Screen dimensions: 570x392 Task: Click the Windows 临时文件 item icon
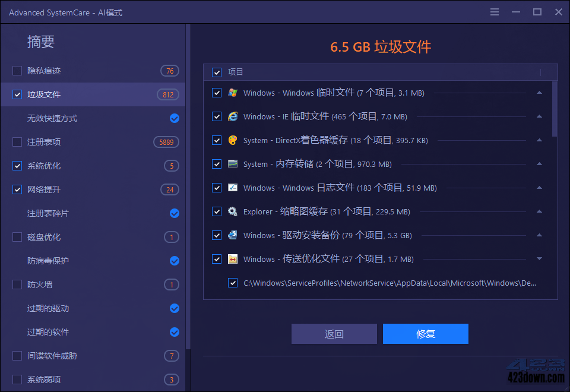[x=233, y=93]
